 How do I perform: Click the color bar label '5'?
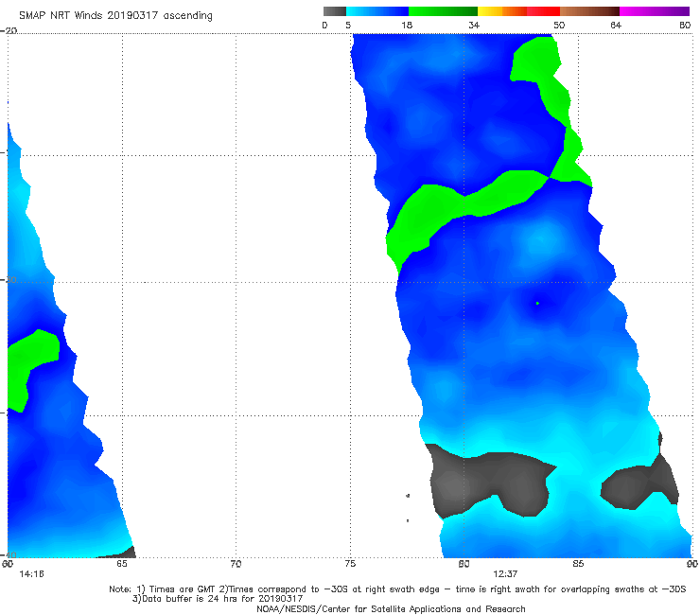(348, 25)
